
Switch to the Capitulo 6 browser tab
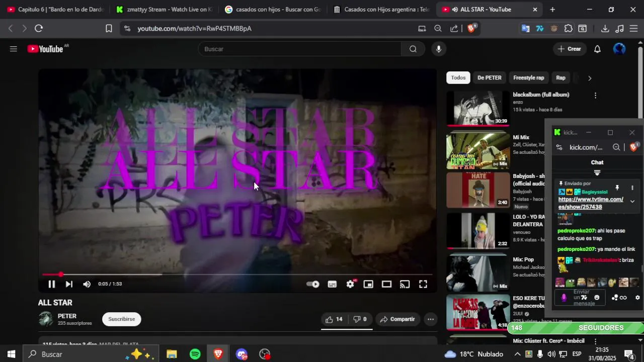pos(55,10)
